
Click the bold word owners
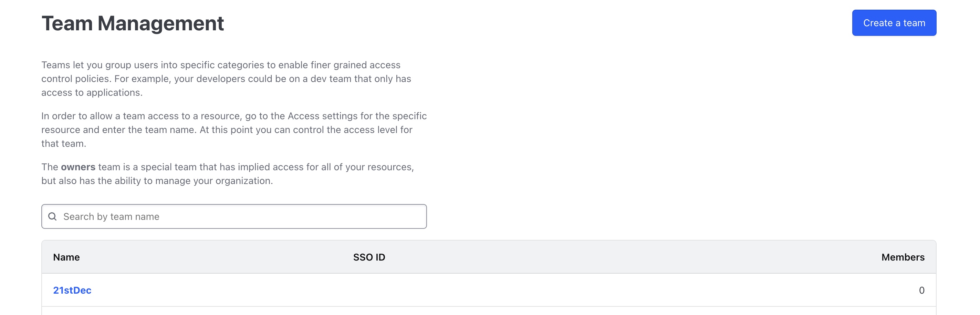tap(78, 167)
